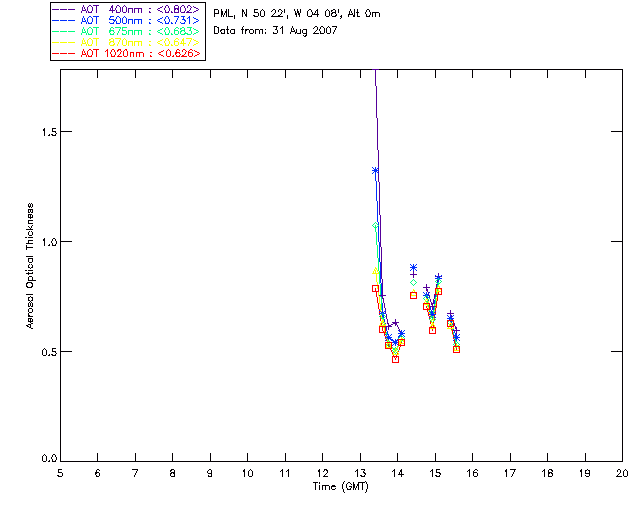
Task: Click the 8 x-axis tick label
Action: [173, 473]
